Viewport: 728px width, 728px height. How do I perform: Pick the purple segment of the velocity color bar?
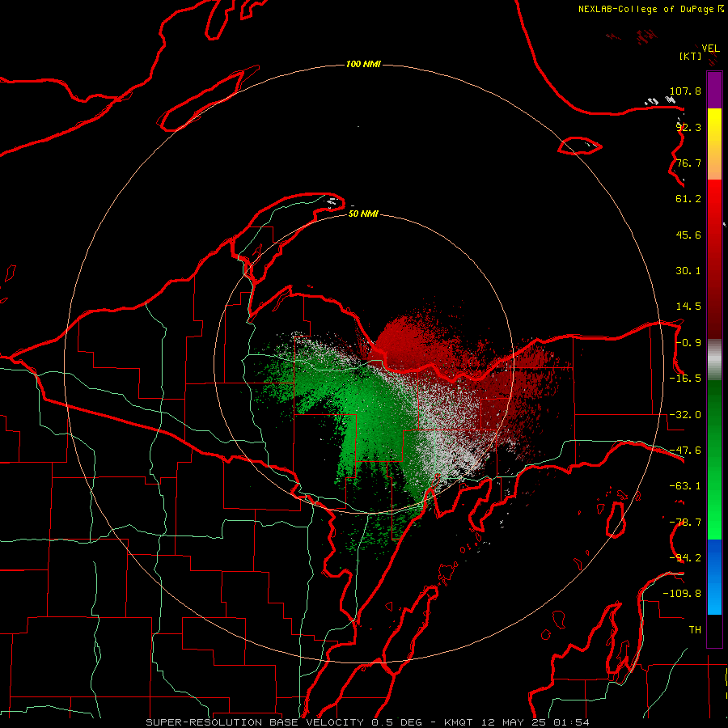(714, 91)
